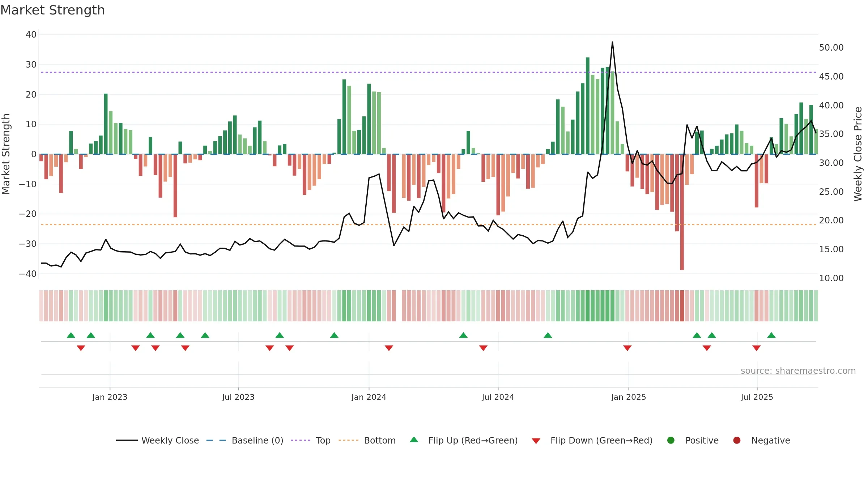Click the earliest flip-down marker on the timeline
The height and width of the screenshot is (488, 868).
tap(81, 348)
